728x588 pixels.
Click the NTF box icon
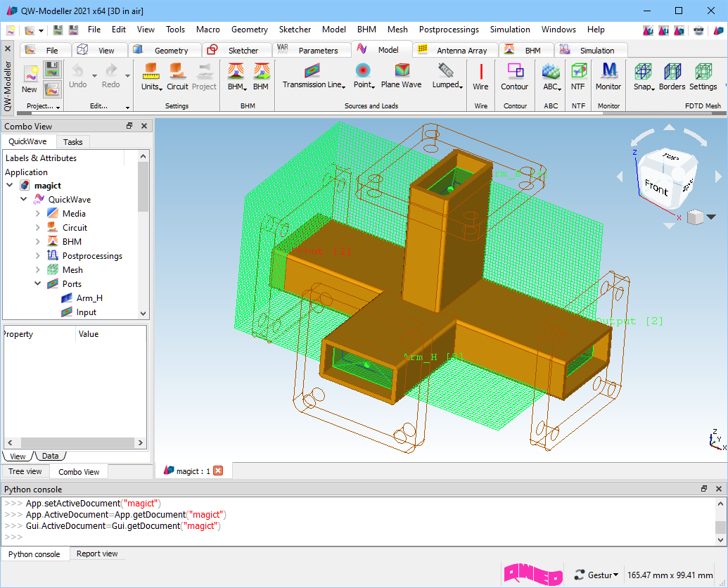coord(578,71)
